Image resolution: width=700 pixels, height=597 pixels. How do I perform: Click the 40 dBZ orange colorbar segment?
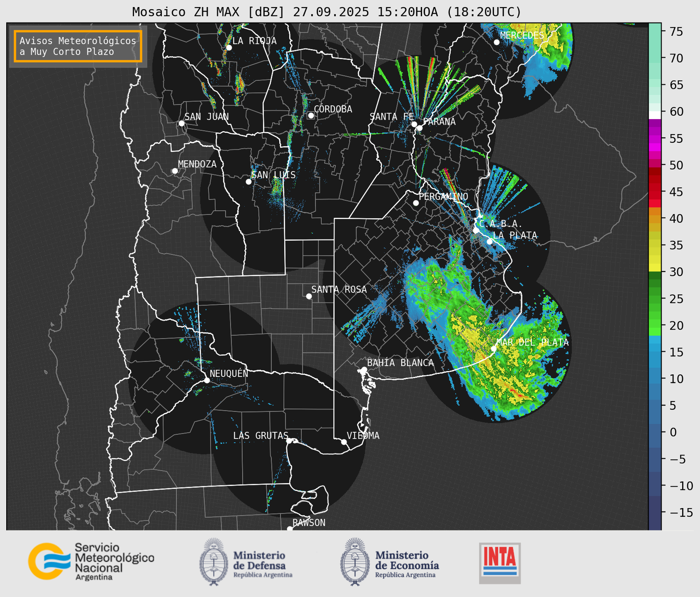pos(654,218)
